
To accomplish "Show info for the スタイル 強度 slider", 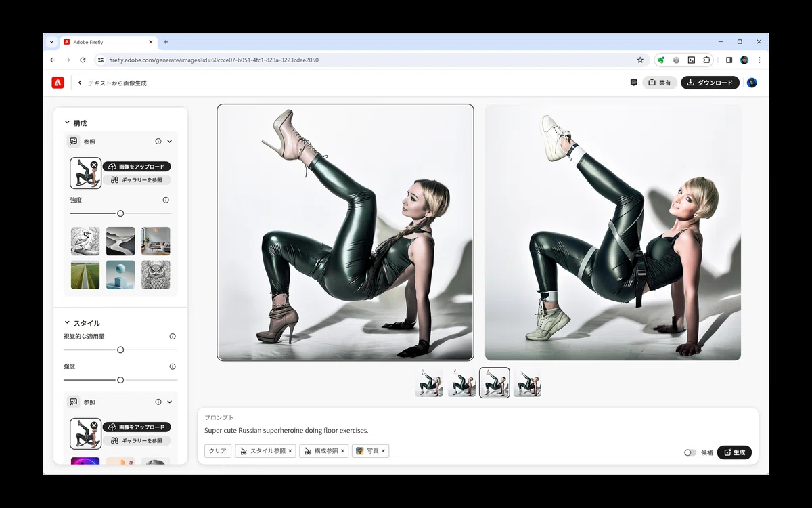I will (x=173, y=366).
